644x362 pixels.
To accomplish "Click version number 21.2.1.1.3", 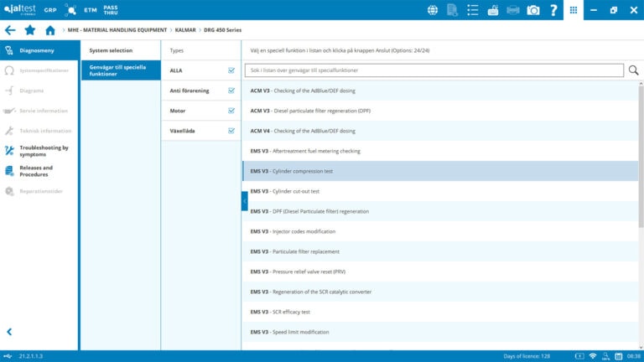I will (x=31, y=356).
